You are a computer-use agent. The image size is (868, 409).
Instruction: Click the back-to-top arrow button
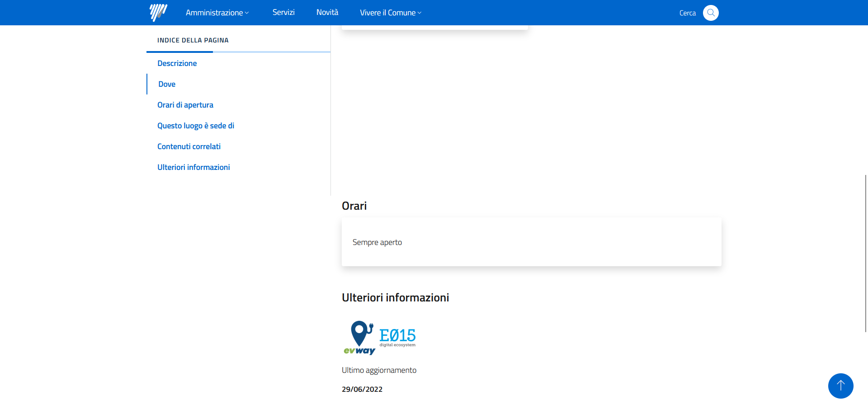tap(840, 385)
